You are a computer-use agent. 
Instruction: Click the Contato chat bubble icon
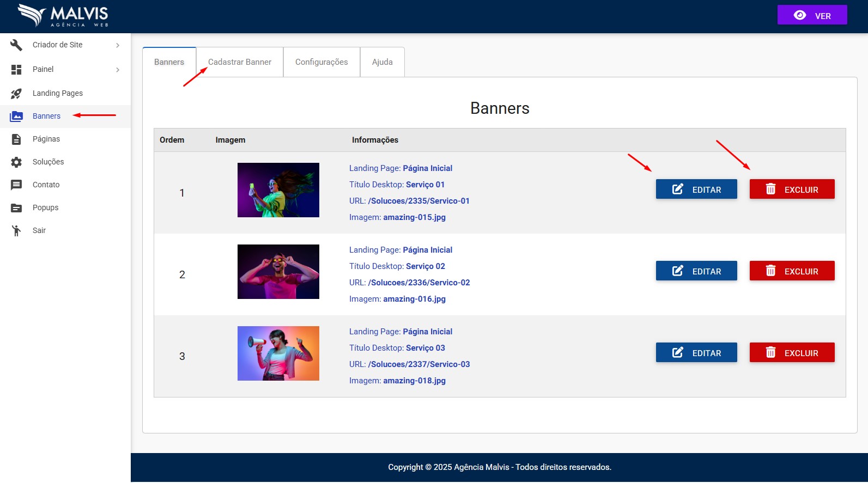click(x=16, y=185)
